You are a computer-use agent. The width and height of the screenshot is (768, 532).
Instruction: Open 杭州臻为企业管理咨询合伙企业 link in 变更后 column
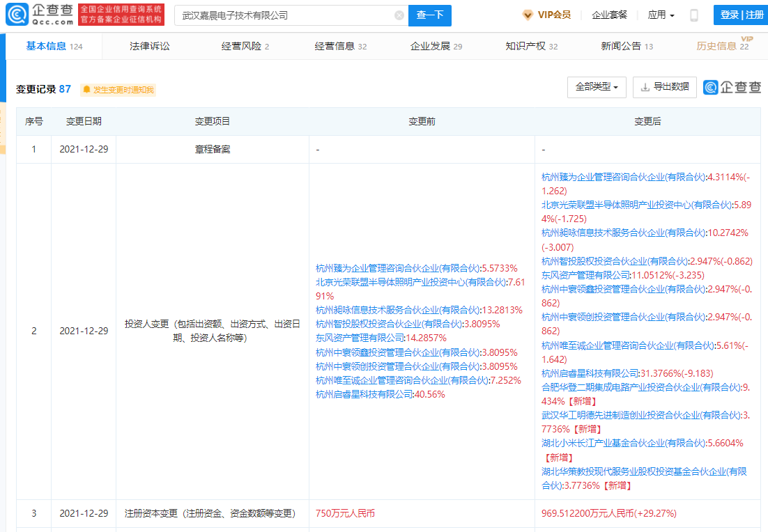click(624, 177)
